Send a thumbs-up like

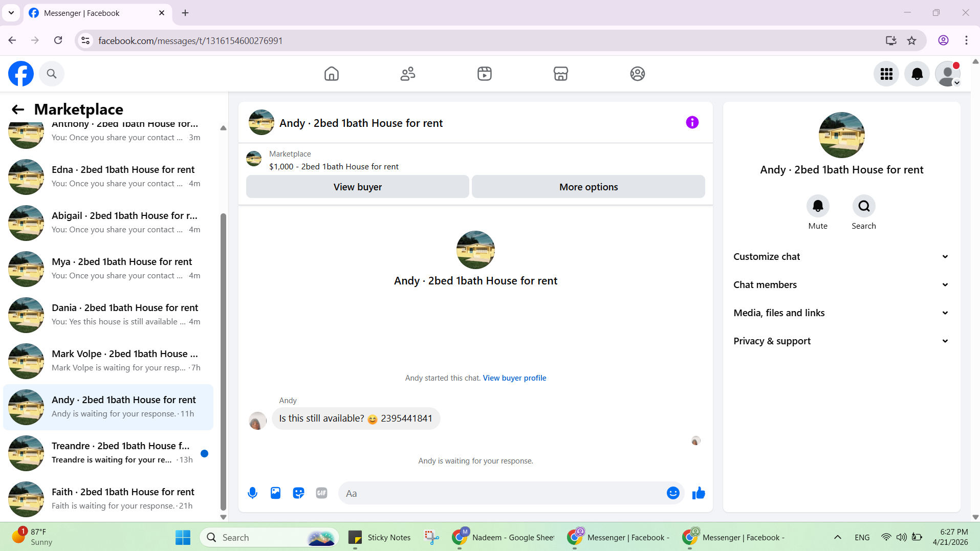coord(699,493)
